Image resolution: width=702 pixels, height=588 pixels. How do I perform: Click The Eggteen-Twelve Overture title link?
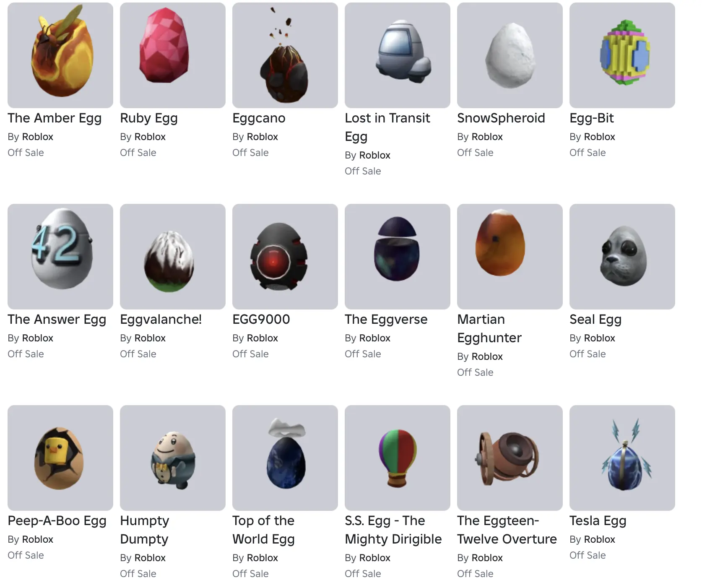507,530
